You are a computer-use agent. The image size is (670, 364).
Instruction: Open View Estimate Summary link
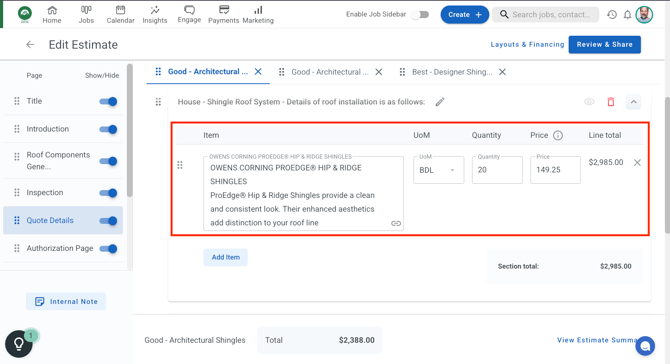click(597, 340)
